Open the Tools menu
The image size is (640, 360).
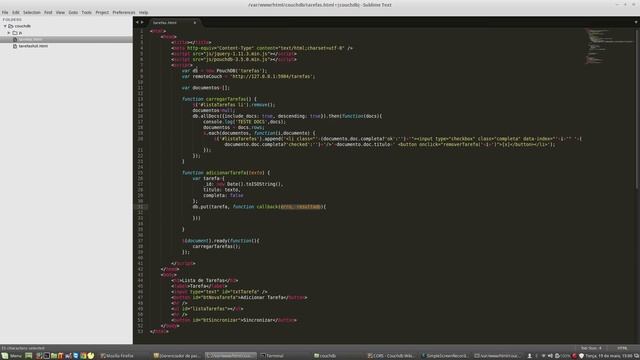tap(87, 12)
